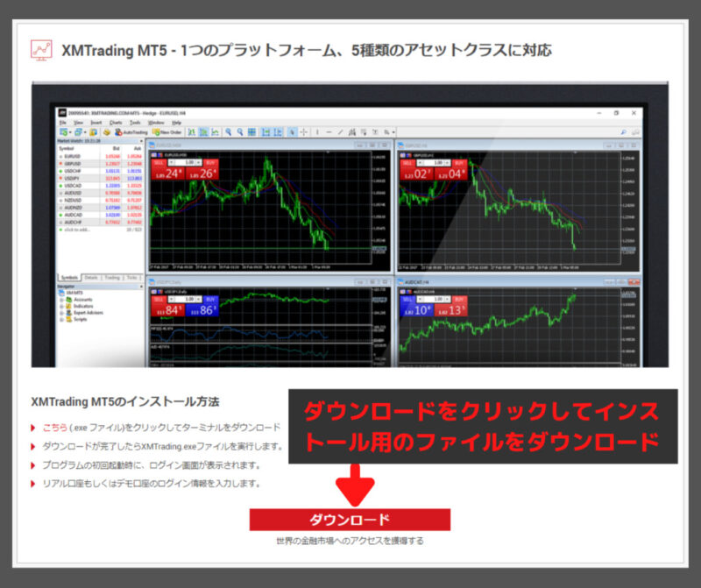Click the Market Watch toolbar icon
701x588 pixels.
(x=94, y=132)
